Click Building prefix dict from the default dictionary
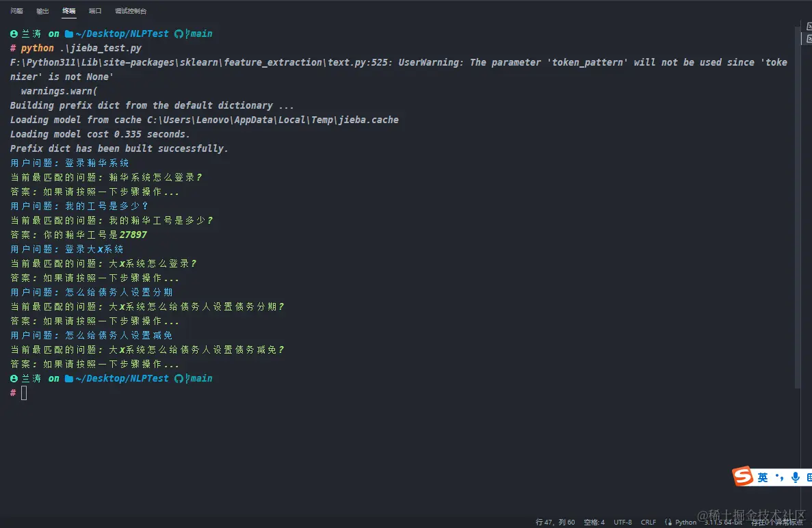The height and width of the screenshot is (528, 812). tap(152, 105)
